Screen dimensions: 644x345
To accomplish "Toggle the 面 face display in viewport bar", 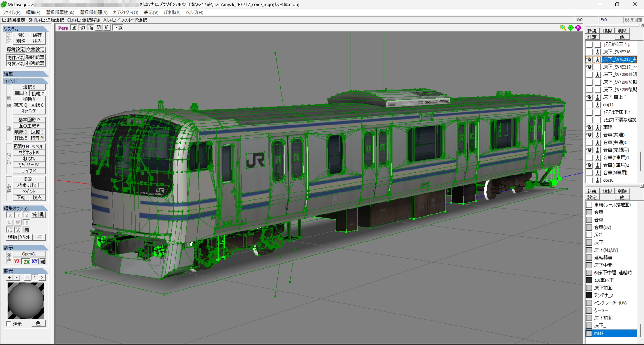I will [x=91, y=28].
